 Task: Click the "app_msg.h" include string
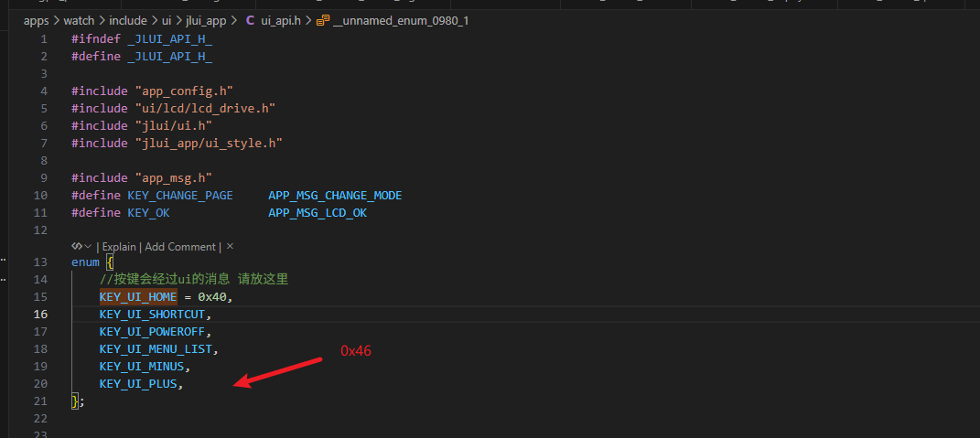coord(174,178)
